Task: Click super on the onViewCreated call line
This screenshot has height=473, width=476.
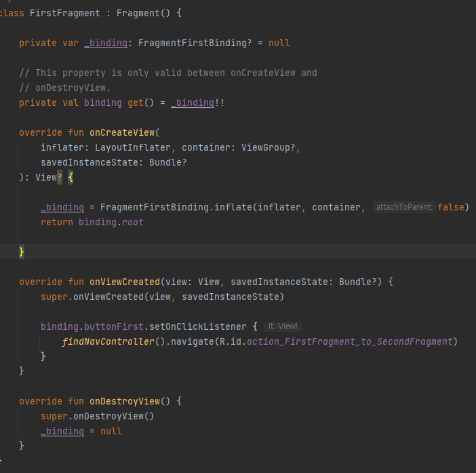Action: (54, 297)
